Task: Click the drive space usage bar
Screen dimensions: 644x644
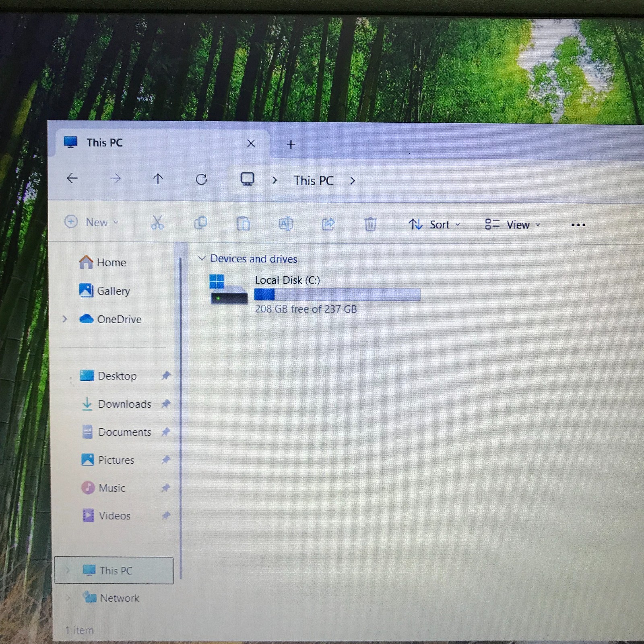Action: coord(337,295)
